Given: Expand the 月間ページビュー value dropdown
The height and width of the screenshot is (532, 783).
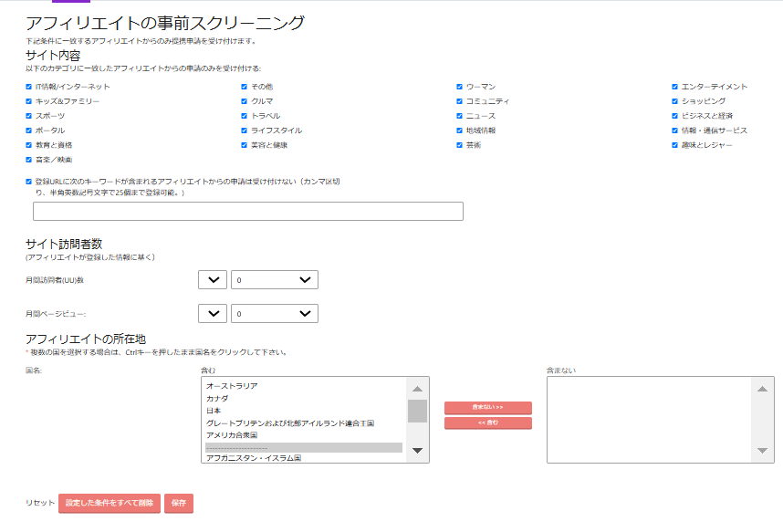Looking at the screenshot, I should (x=274, y=314).
